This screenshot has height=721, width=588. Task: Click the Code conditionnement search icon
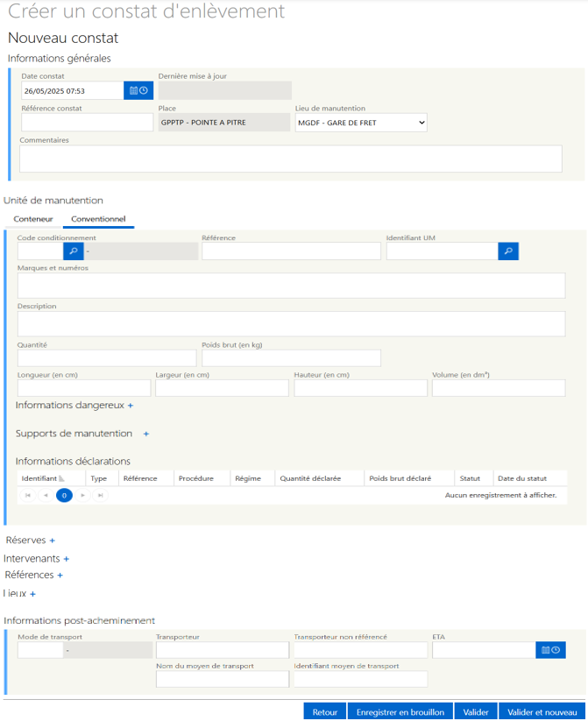(x=74, y=251)
